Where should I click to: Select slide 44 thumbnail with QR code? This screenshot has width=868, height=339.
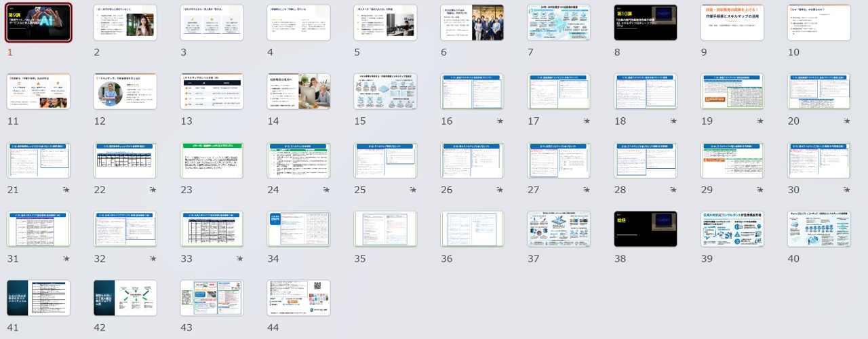point(299,298)
